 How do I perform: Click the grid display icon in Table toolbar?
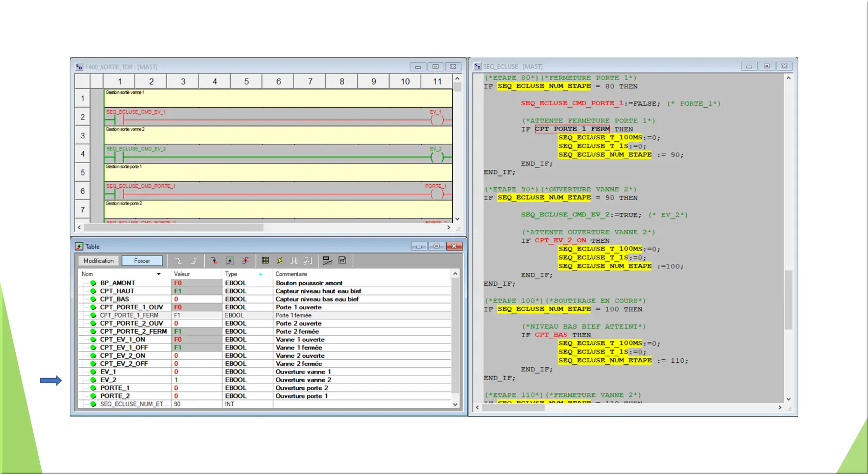tap(265, 261)
